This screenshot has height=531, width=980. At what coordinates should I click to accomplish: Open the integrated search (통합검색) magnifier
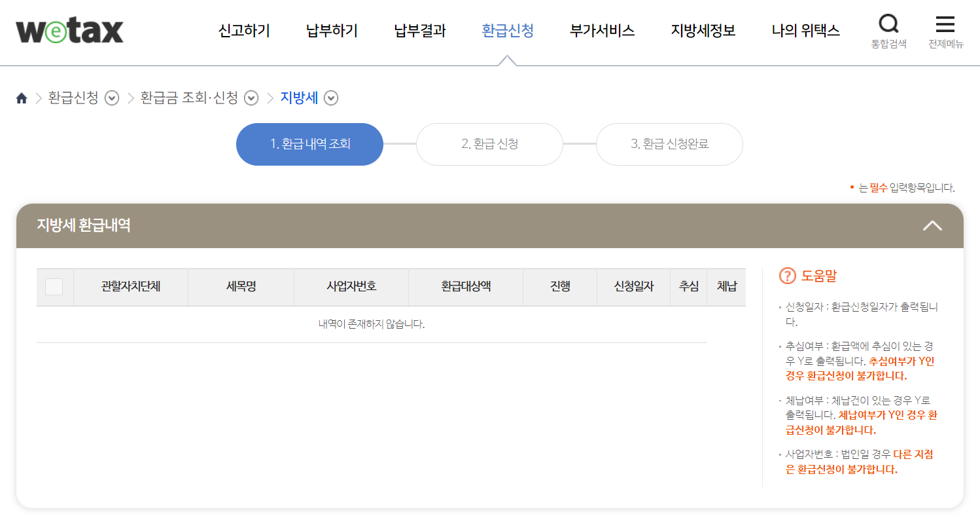(889, 24)
